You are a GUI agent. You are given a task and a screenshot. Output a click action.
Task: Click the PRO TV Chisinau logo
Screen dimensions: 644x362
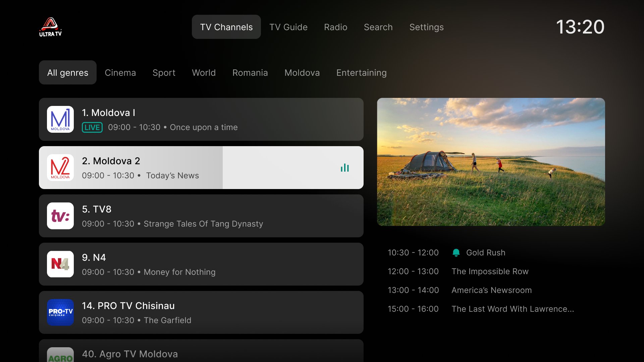(x=60, y=312)
